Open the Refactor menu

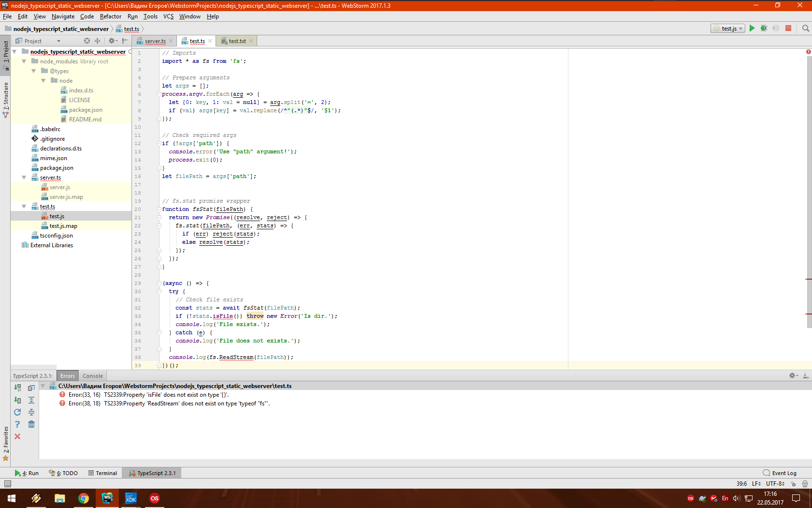click(x=111, y=16)
